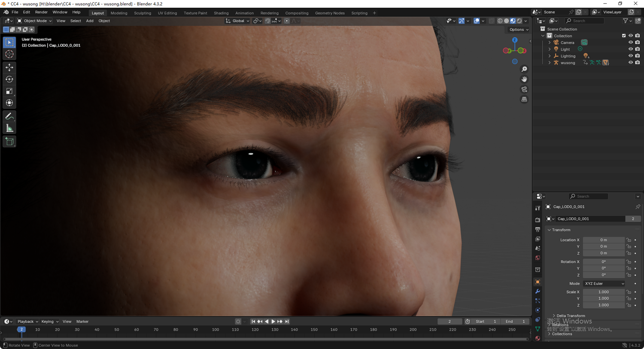644x349 pixels.
Task: Activate the Scale tool
Action: [9, 91]
